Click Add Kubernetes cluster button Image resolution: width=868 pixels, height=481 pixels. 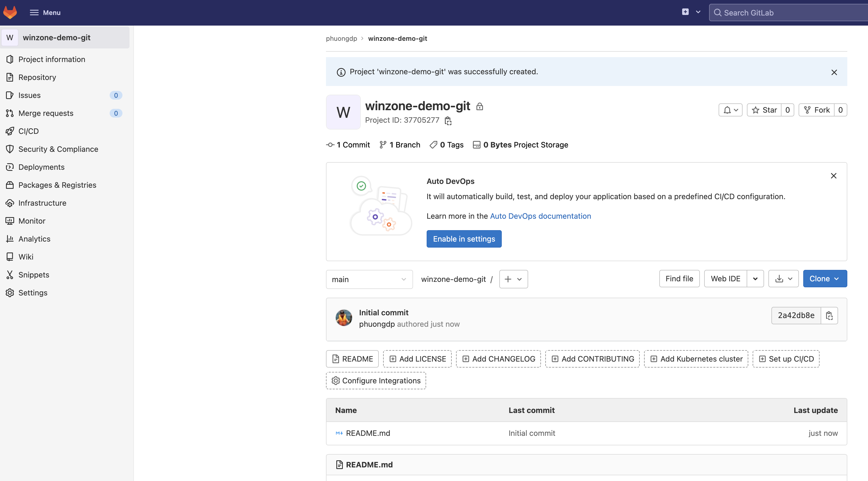[x=696, y=359]
